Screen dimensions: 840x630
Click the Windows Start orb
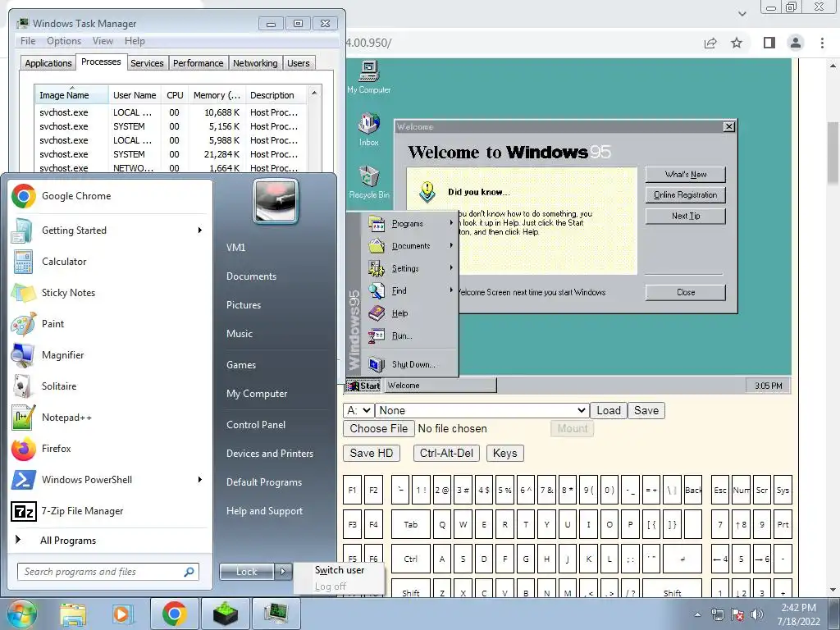[21, 614]
